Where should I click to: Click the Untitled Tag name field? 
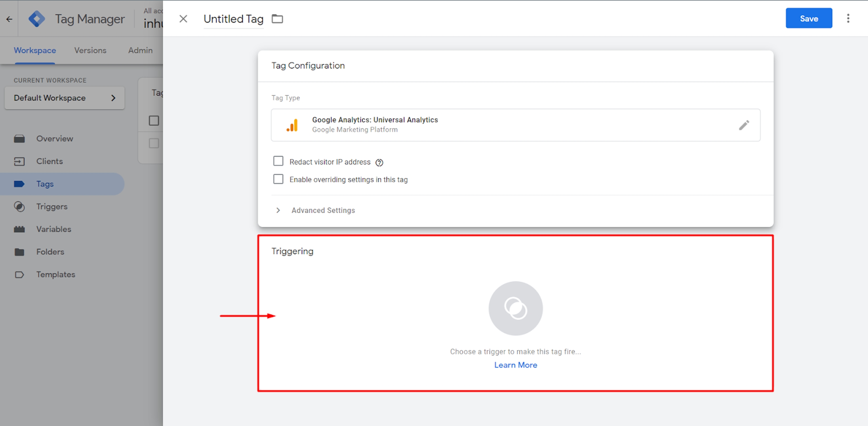point(233,19)
